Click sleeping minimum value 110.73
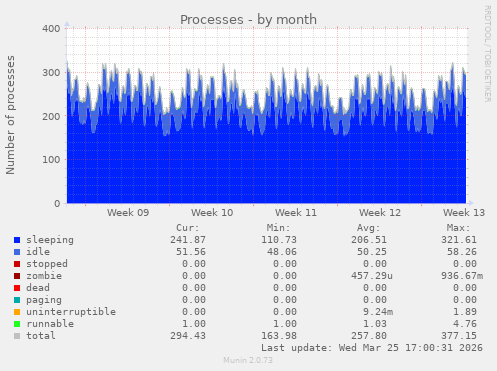 pos(279,240)
